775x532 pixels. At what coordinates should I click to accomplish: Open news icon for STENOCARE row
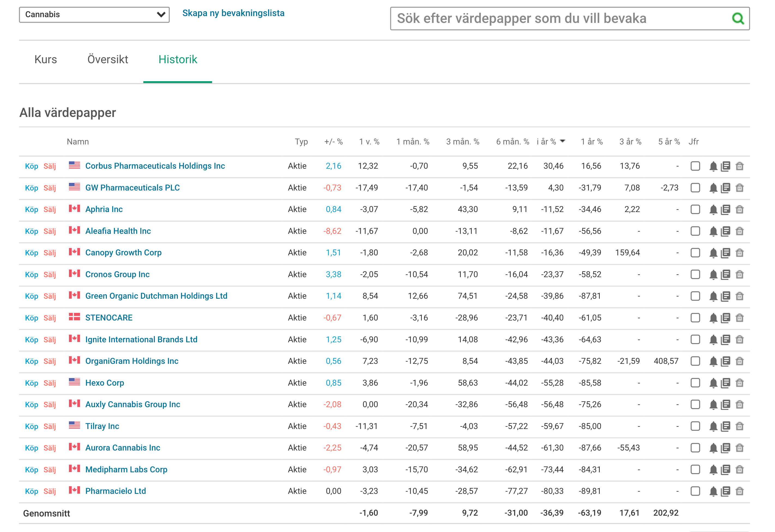click(726, 318)
